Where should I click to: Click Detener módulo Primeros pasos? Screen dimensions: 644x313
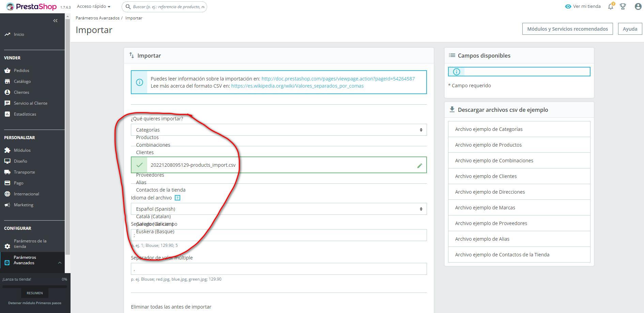35,303
